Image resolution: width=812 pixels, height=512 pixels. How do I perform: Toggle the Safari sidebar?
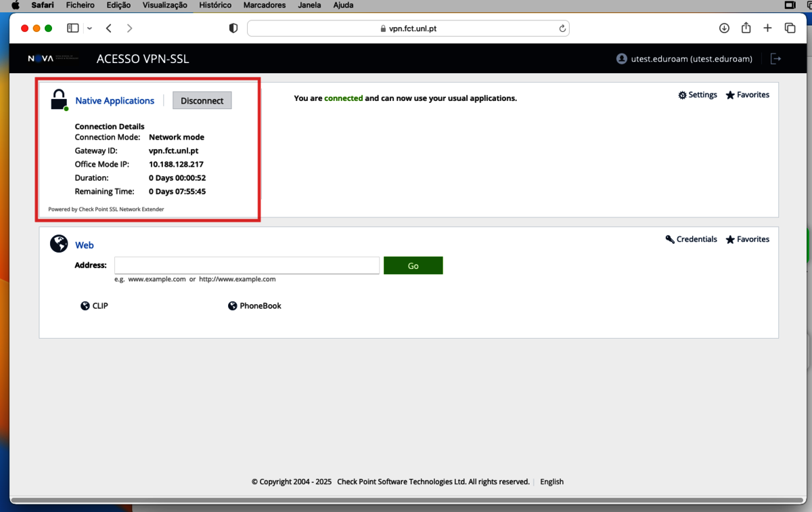pos(72,28)
